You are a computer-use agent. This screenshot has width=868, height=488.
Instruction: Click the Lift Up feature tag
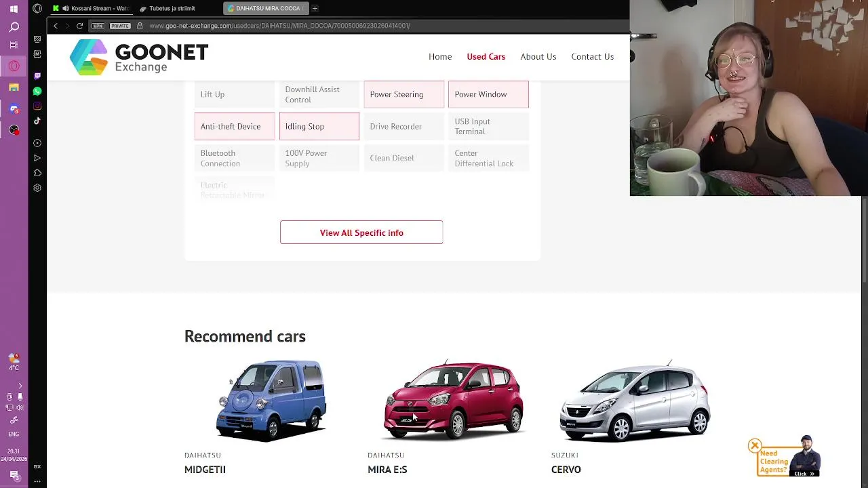235,94
